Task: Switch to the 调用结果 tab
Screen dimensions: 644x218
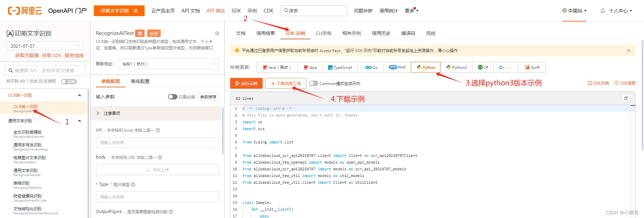Action: coord(266,33)
